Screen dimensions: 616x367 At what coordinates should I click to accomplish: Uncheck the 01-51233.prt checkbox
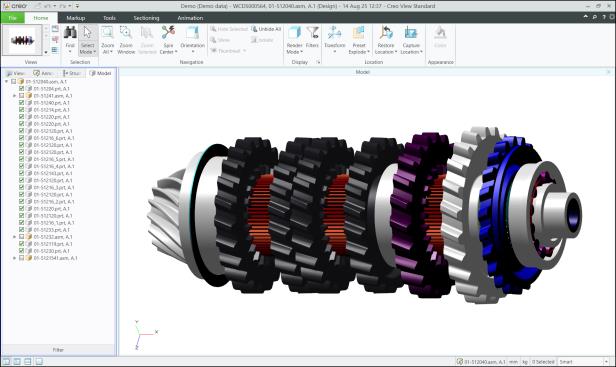pyautogui.click(x=22, y=229)
